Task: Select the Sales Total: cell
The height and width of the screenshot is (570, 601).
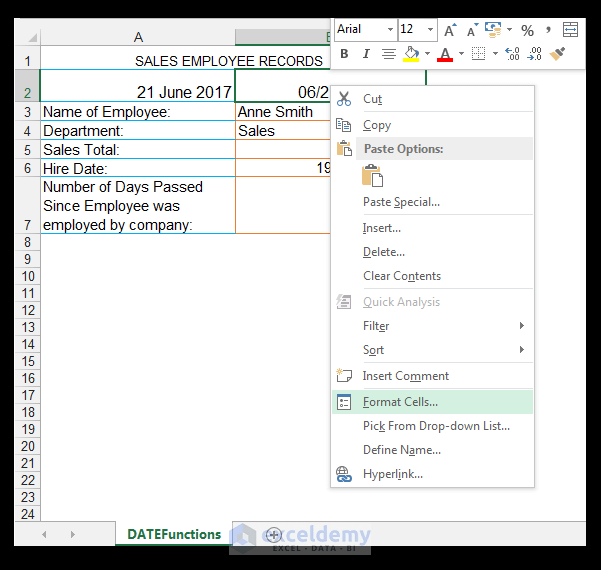Action: (x=138, y=149)
